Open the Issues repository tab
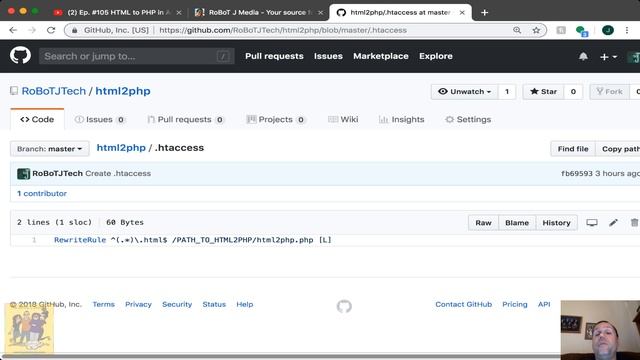The width and height of the screenshot is (640, 360). [100, 120]
